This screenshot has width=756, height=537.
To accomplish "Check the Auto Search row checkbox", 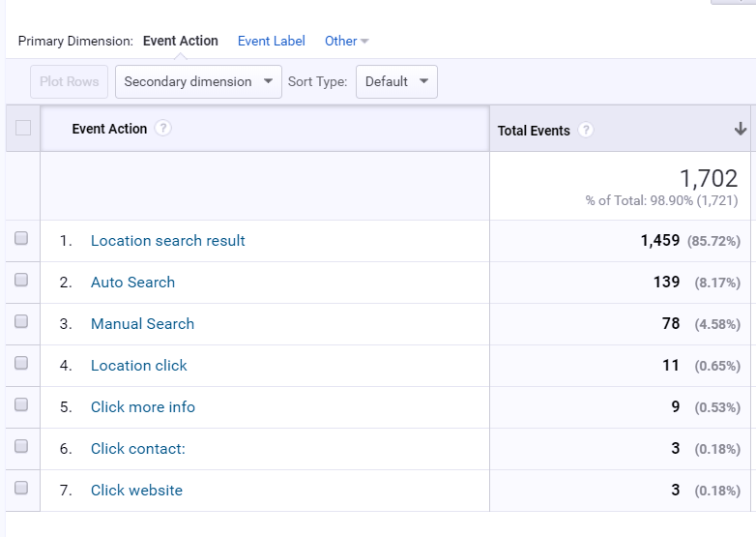I will click(21, 280).
